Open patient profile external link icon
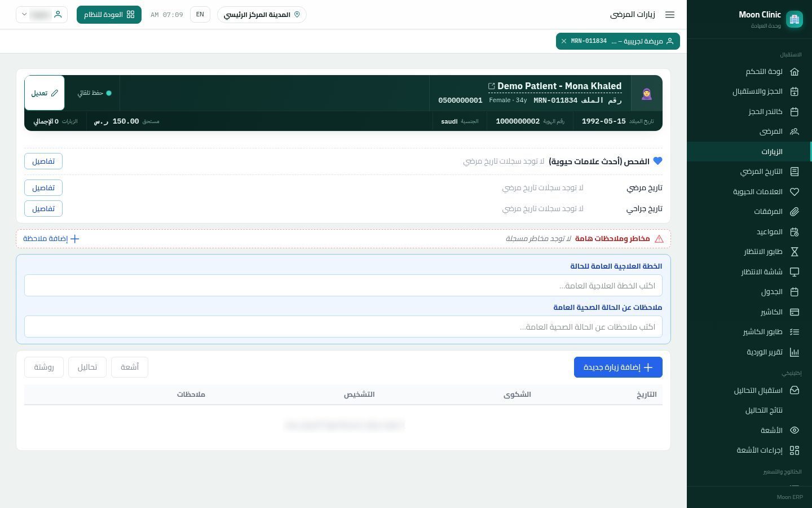The image size is (812, 508). [x=491, y=86]
